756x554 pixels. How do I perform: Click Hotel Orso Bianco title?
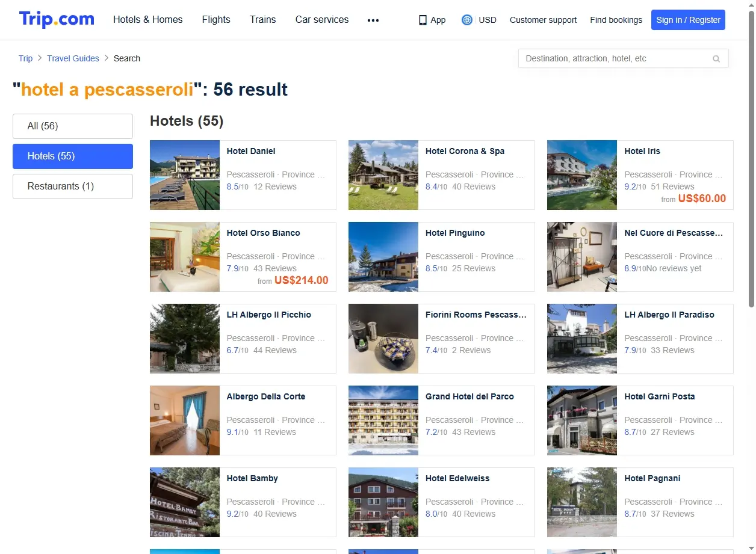(x=263, y=233)
